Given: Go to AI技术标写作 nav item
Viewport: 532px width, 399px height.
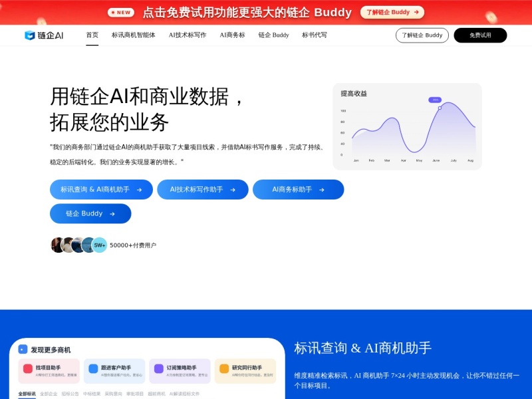Looking at the screenshot, I should tap(188, 35).
